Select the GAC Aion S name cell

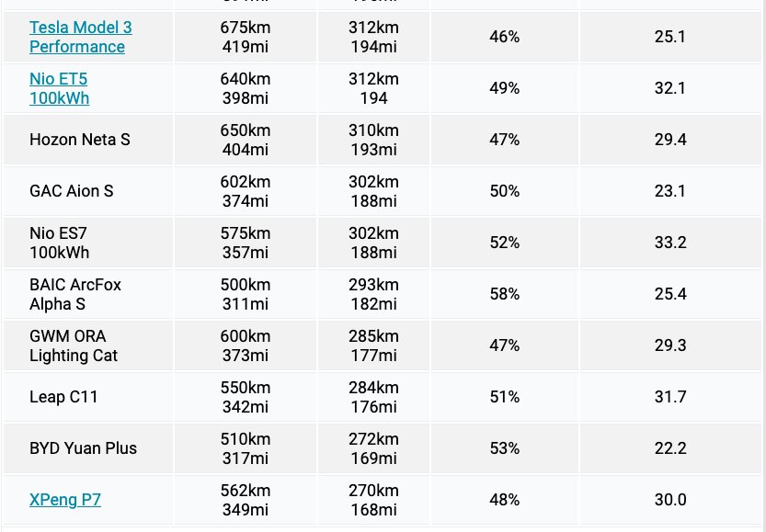click(88, 191)
